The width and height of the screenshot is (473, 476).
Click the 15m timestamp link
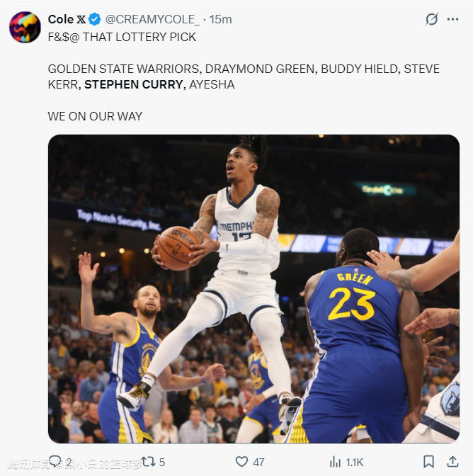tap(221, 20)
